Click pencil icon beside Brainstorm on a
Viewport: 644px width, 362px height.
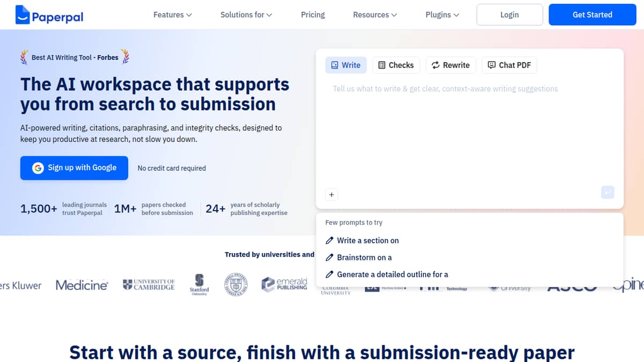(330, 257)
